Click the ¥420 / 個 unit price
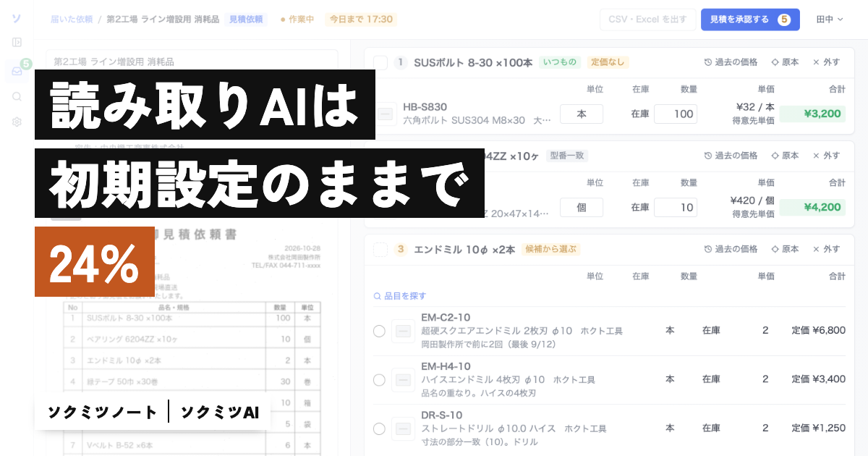This screenshot has height=456, width=868. point(752,200)
